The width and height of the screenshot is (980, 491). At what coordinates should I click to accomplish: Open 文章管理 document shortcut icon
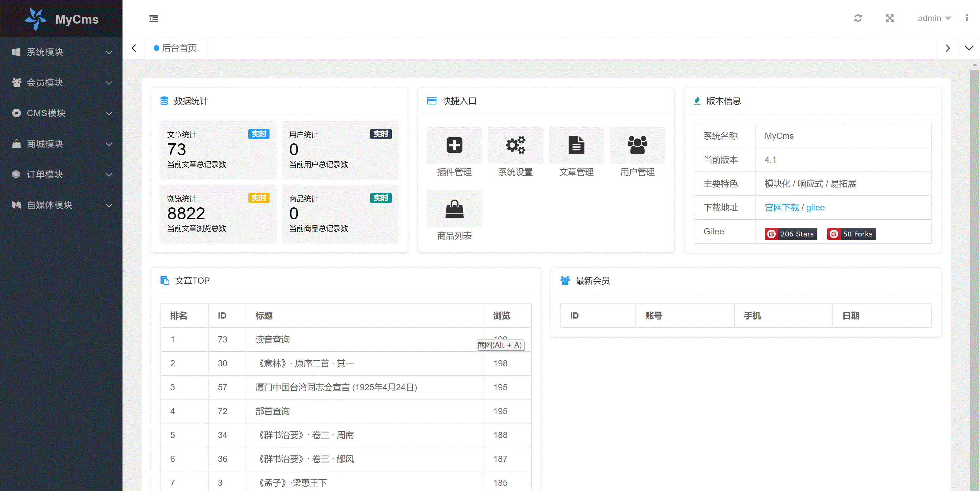pyautogui.click(x=576, y=145)
